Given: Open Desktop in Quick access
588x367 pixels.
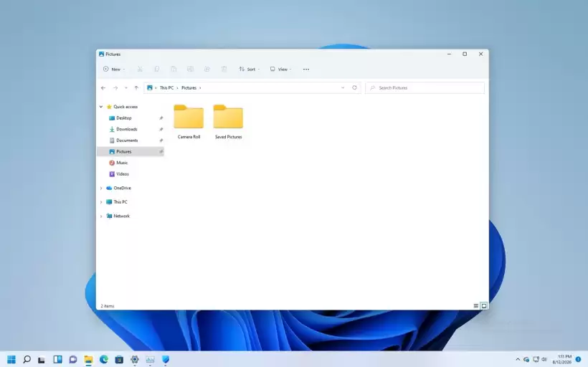Looking at the screenshot, I should coord(124,118).
